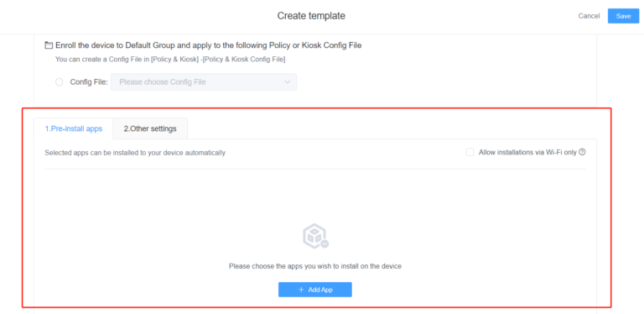The image size is (644, 314).
Task: Click the Config File: label text
Action: click(89, 81)
